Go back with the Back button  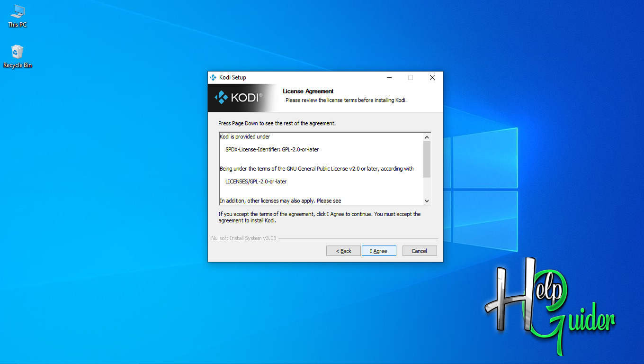coord(343,251)
